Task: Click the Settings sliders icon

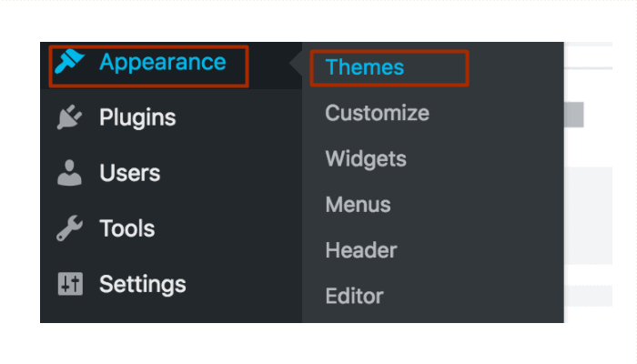Action: pyautogui.click(x=69, y=284)
